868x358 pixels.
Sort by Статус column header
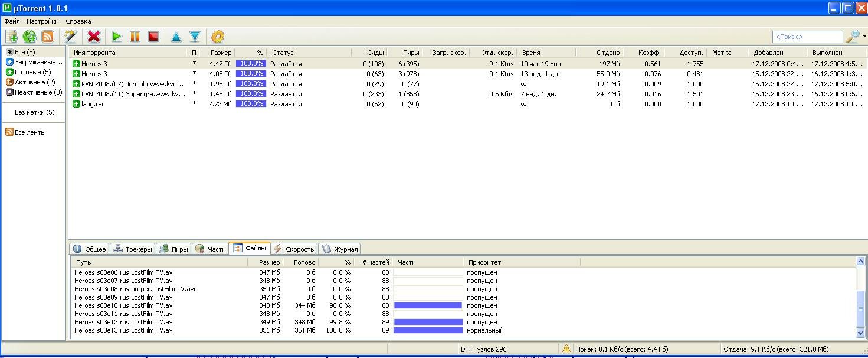[309, 53]
